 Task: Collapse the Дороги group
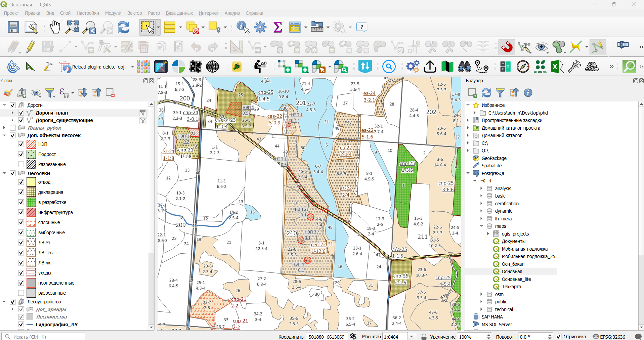4,105
